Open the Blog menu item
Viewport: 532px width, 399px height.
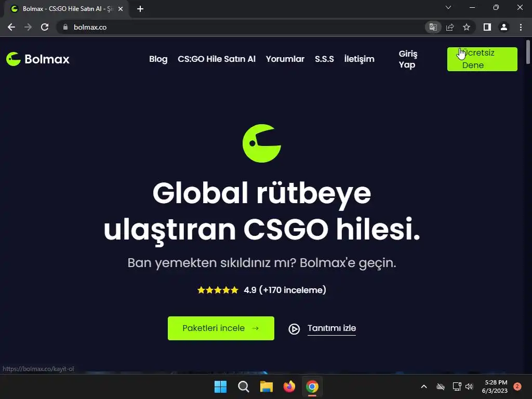[158, 59]
